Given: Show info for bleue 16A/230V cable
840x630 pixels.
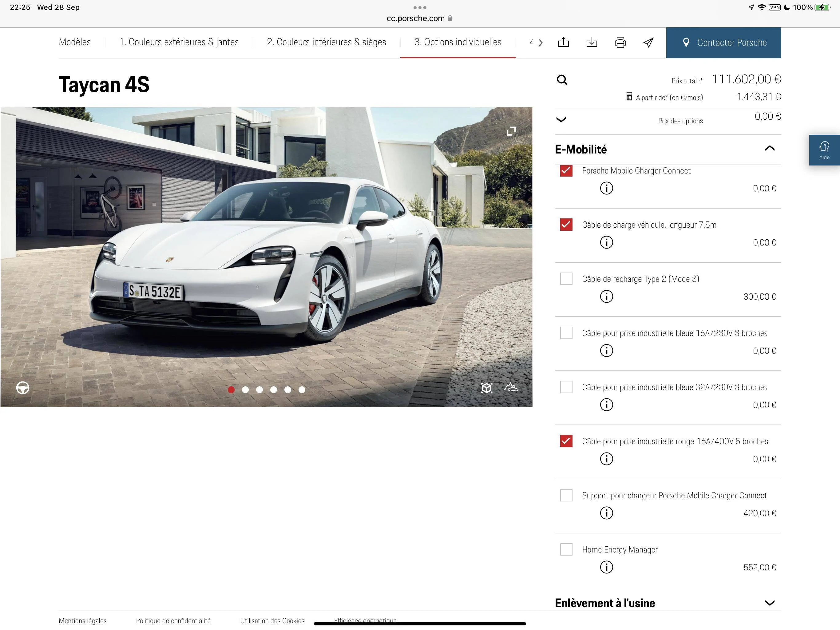Looking at the screenshot, I should click(x=606, y=350).
